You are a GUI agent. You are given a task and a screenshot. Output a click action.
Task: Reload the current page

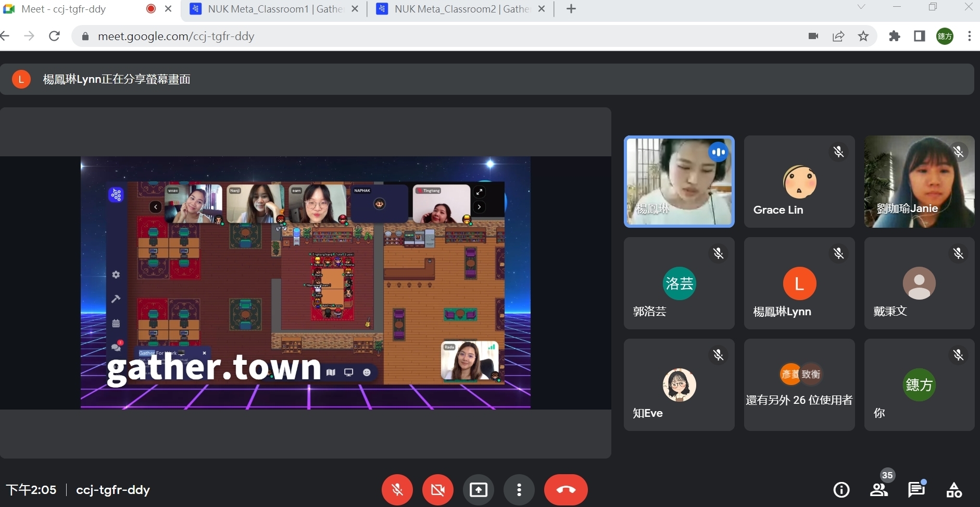(x=54, y=36)
